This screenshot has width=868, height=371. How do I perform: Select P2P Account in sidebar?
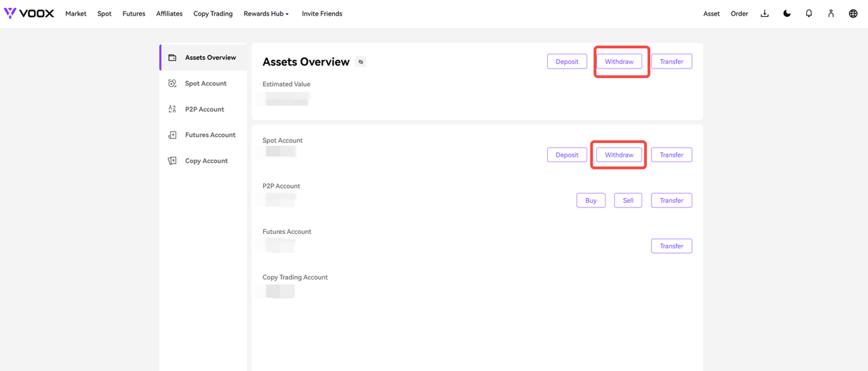point(203,109)
